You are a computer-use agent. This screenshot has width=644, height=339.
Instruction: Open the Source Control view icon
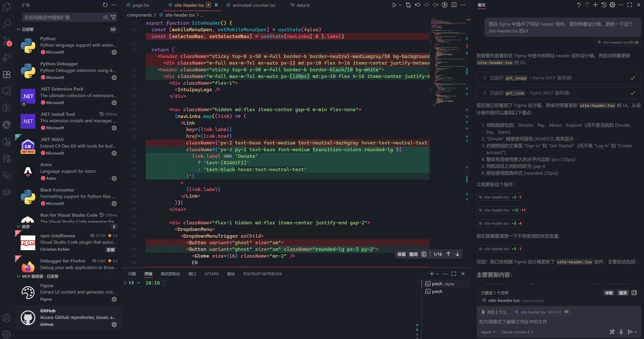pyautogui.click(x=6, y=41)
